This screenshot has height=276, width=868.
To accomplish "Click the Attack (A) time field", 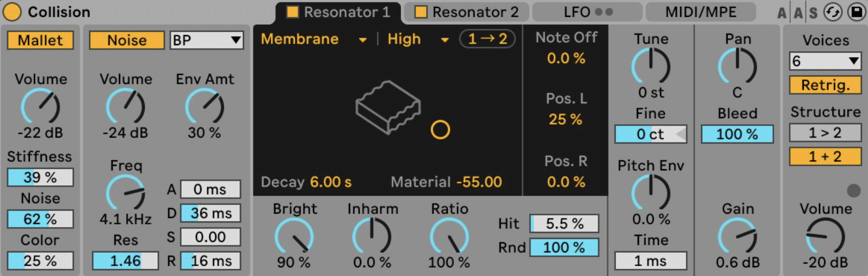I will click(211, 189).
